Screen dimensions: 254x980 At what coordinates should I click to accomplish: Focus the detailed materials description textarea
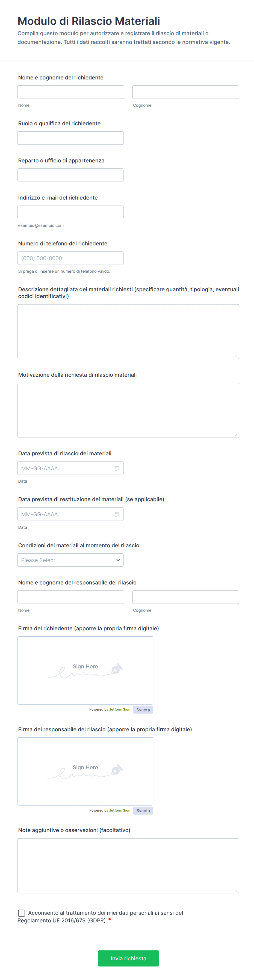click(x=128, y=331)
